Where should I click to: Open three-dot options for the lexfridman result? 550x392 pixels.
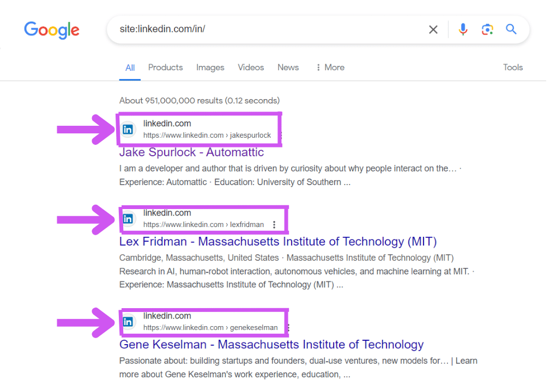(x=274, y=224)
